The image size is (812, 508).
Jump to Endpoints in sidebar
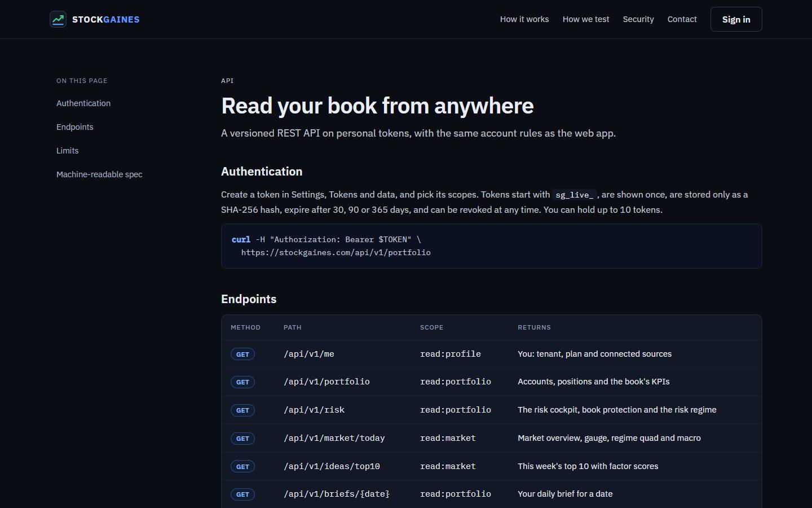pyautogui.click(x=75, y=127)
